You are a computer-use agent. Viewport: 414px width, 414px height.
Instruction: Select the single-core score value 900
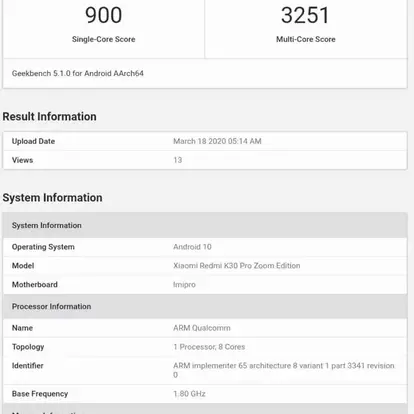click(x=103, y=15)
